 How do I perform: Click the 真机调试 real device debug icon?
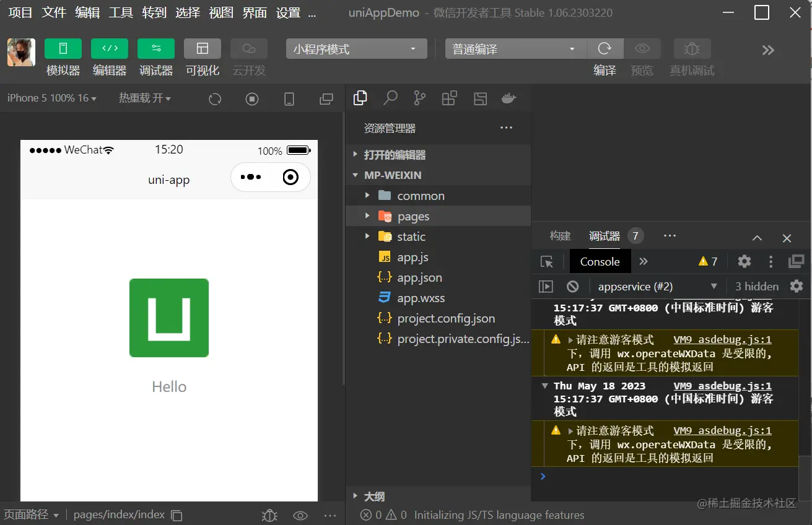pos(692,49)
